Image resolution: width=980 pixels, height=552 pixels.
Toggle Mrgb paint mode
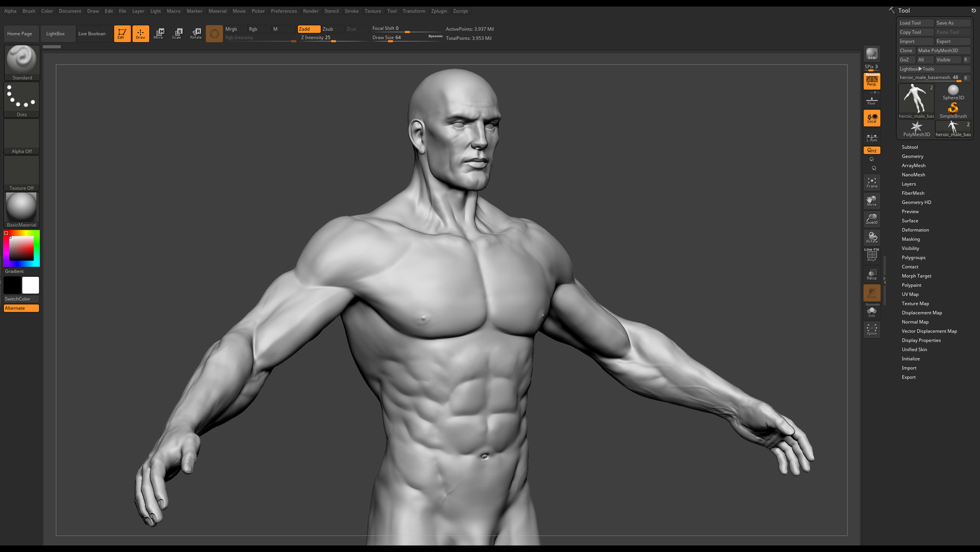pos(231,29)
